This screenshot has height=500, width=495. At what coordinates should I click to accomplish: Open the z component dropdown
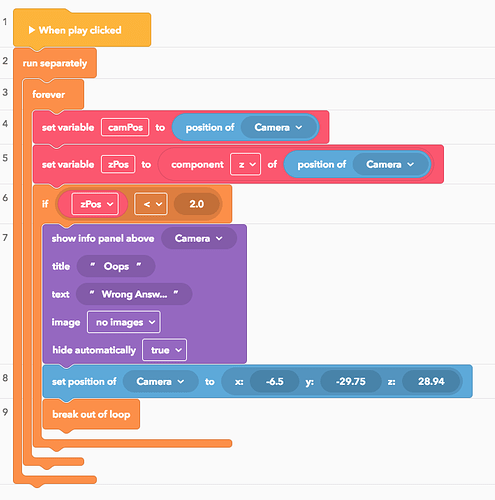click(x=245, y=164)
